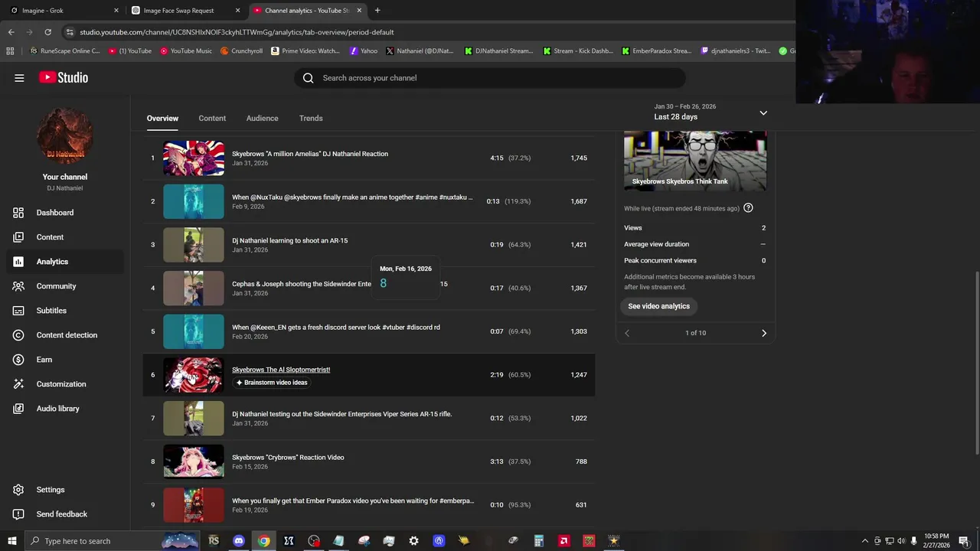Open the apps grid icon in bookmarks bar

10,51
